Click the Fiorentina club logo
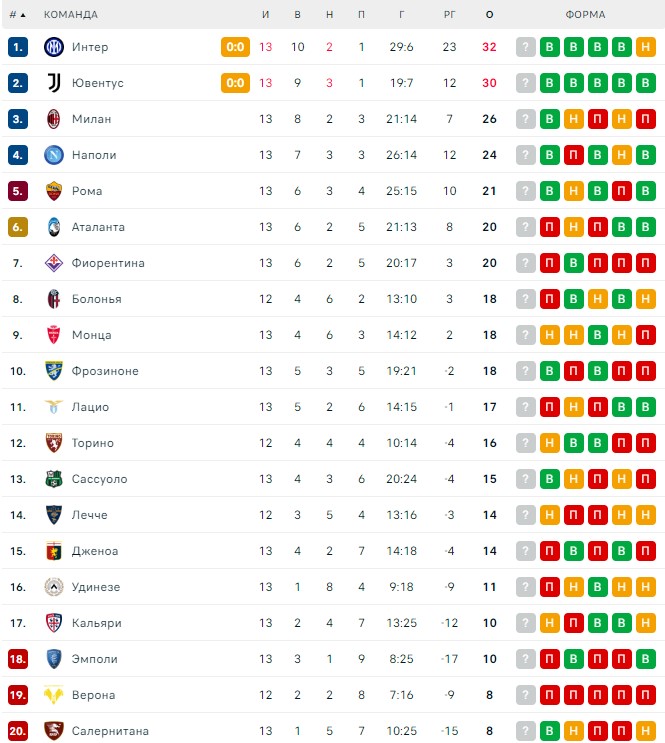The image size is (665, 743). (x=54, y=263)
